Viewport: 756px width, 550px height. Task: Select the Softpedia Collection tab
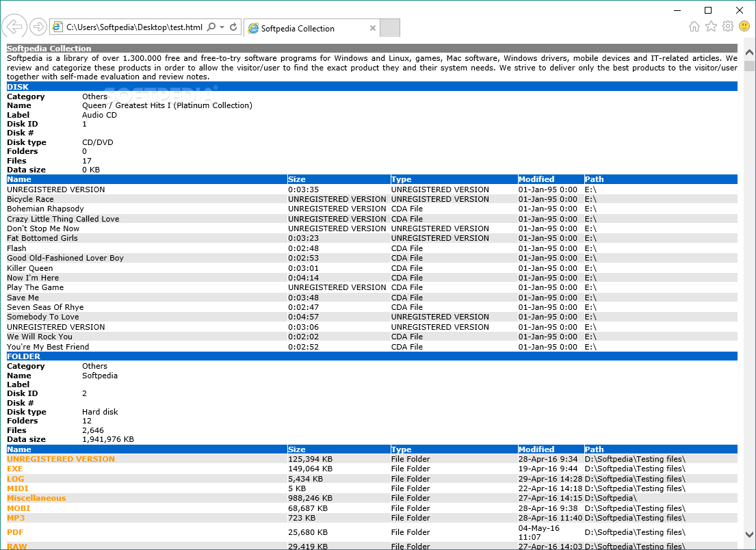pos(312,29)
